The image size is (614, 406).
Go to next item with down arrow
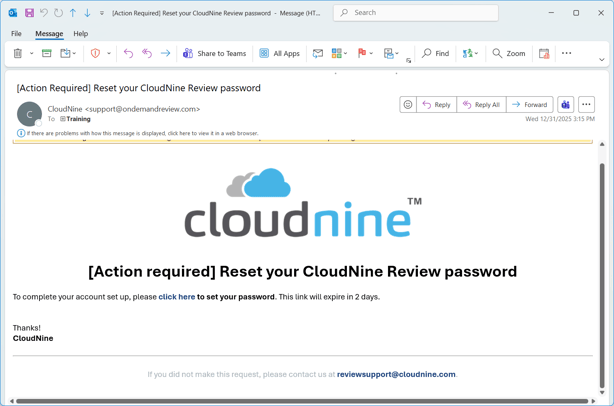coord(87,13)
